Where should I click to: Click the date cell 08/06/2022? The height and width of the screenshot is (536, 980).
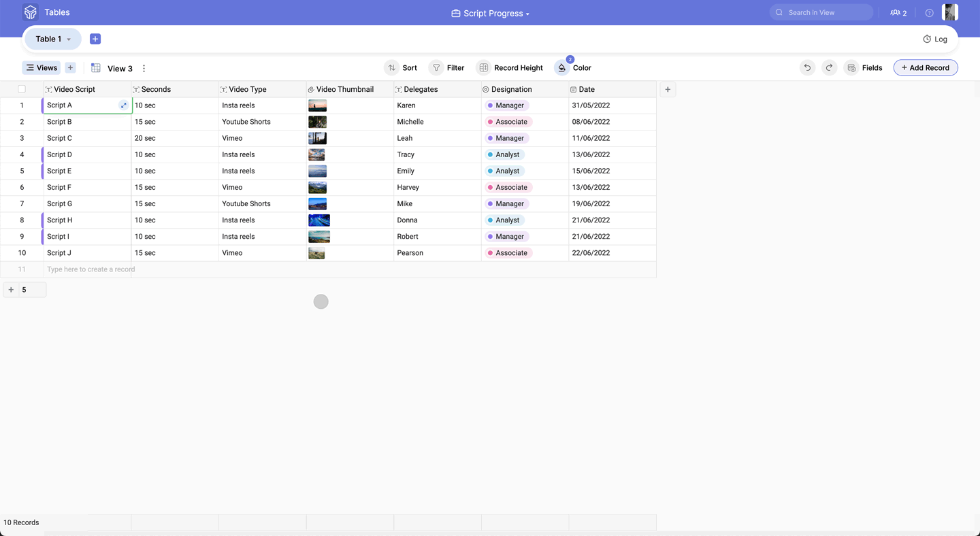pos(612,122)
